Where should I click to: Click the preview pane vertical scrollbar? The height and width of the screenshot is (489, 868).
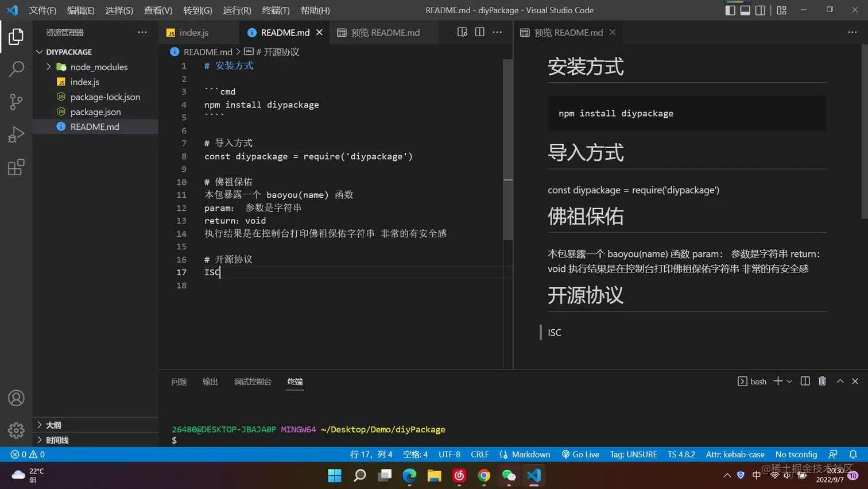pyautogui.click(x=864, y=131)
